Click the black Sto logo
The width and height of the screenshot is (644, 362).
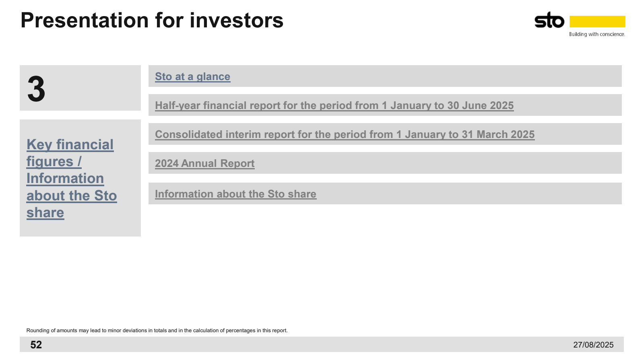click(x=549, y=20)
